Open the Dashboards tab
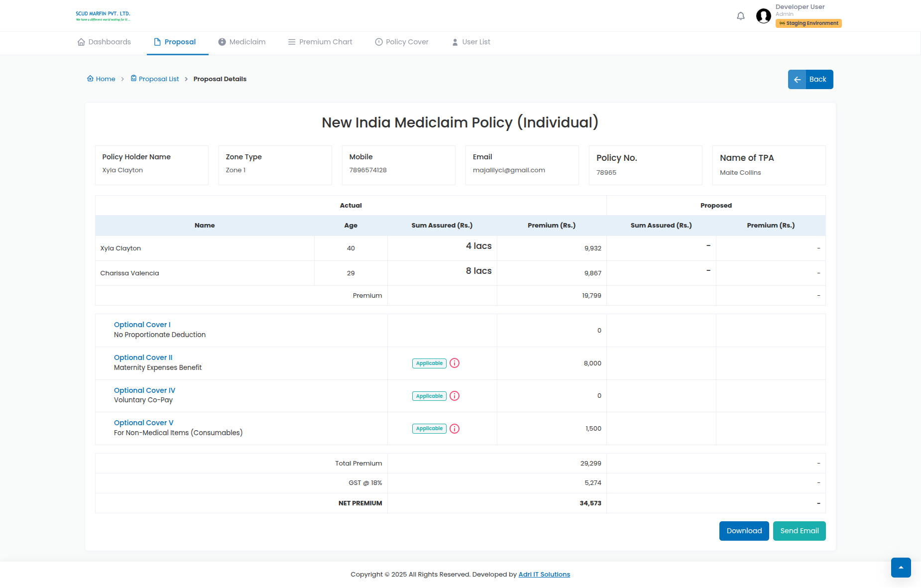The image size is (921, 588). coord(104,42)
